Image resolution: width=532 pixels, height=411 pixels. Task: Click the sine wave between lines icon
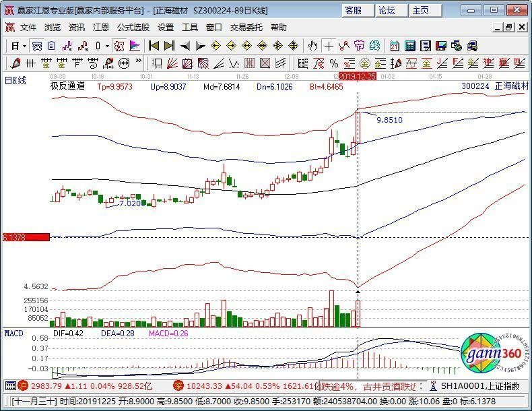[411, 63]
